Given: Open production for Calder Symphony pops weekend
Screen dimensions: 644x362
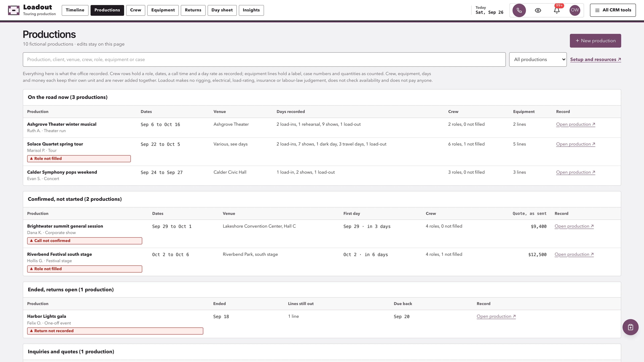Looking at the screenshot, I should click(x=576, y=172).
